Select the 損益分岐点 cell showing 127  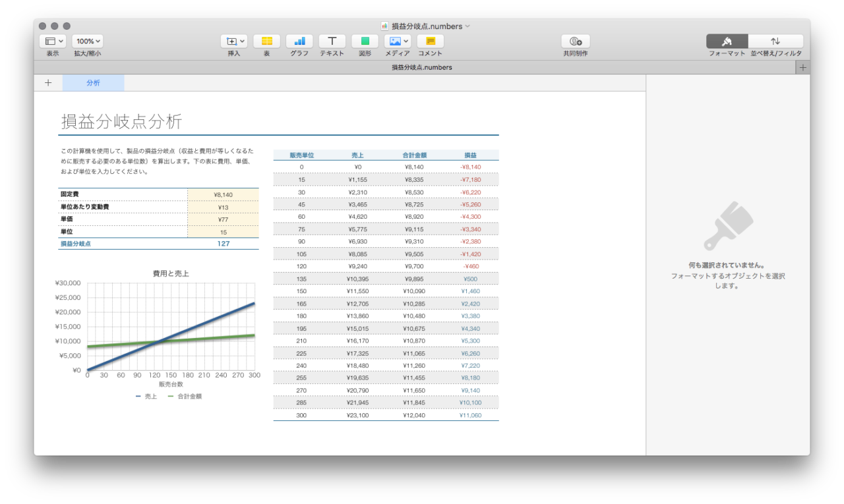[223, 243]
